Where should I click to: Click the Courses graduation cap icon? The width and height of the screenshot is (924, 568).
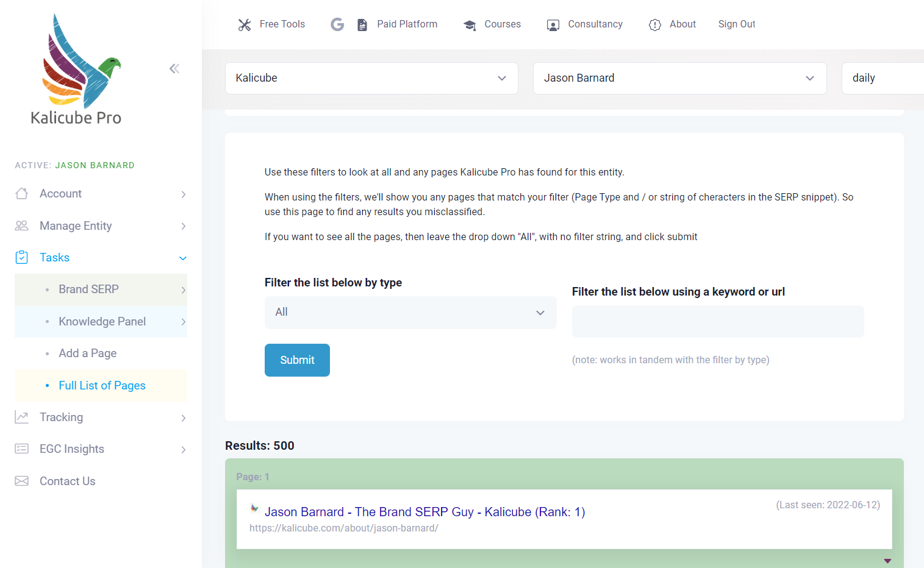coord(470,25)
